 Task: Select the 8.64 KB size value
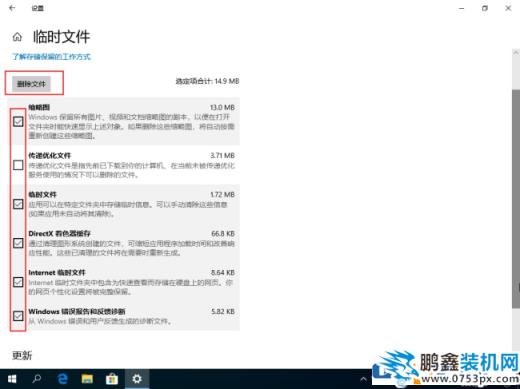pos(223,272)
